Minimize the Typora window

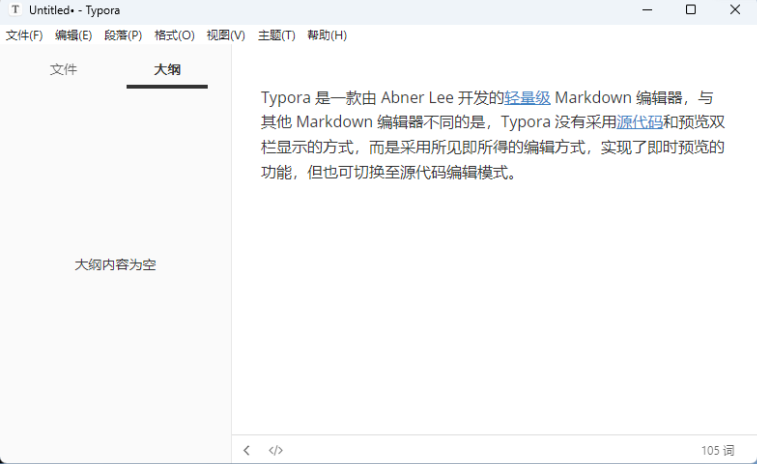[647, 10]
